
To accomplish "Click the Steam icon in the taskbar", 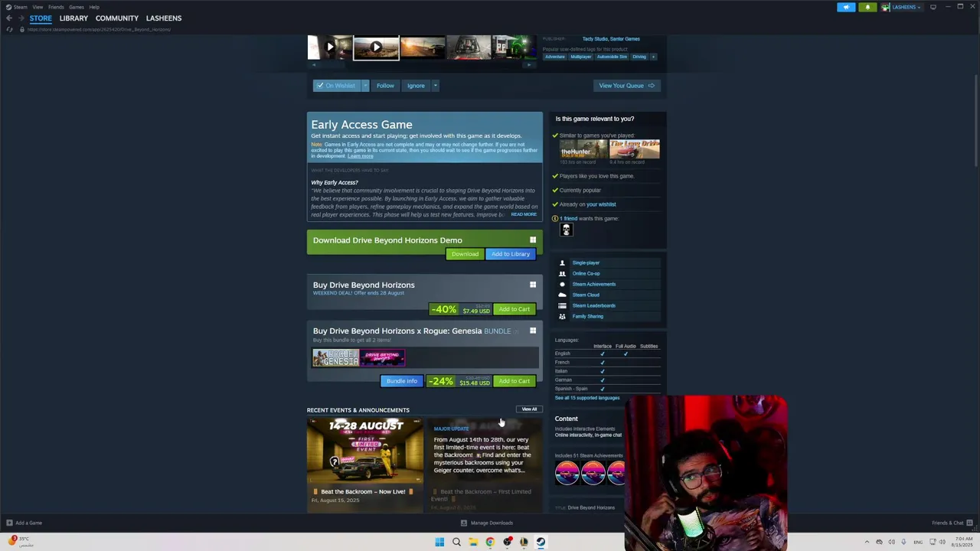I will [x=541, y=542].
